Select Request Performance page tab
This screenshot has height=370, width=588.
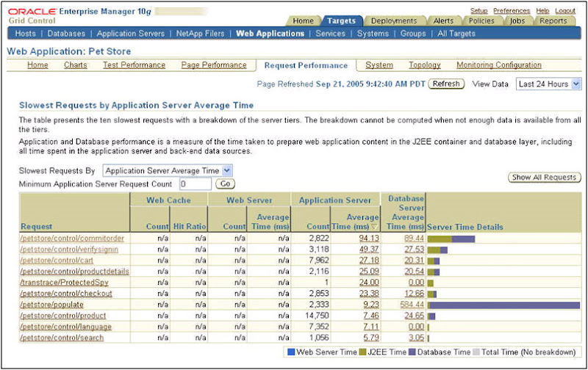(x=306, y=65)
